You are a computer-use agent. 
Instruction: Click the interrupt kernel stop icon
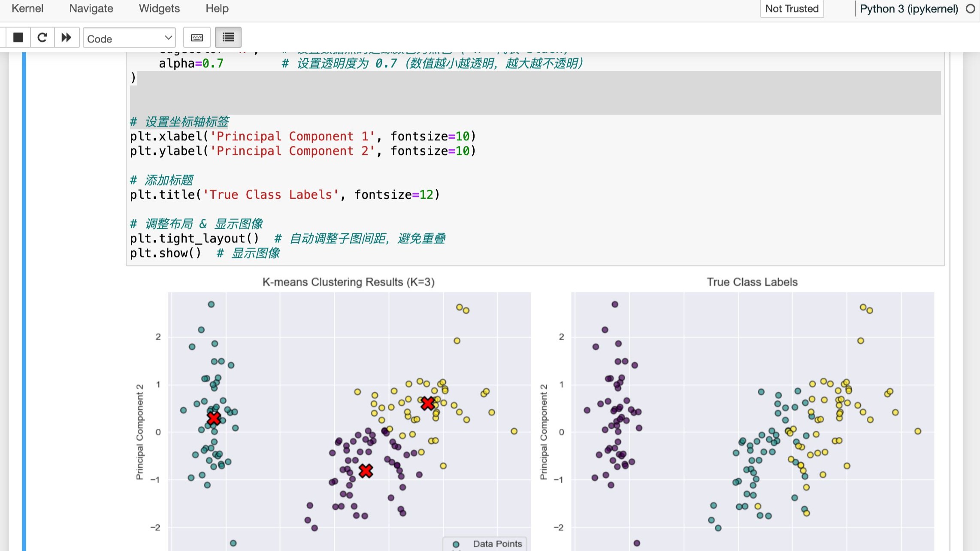(x=18, y=38)
